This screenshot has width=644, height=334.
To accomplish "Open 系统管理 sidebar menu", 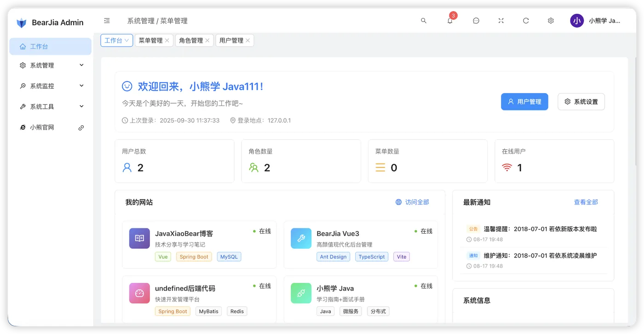I will coord(51,65).
